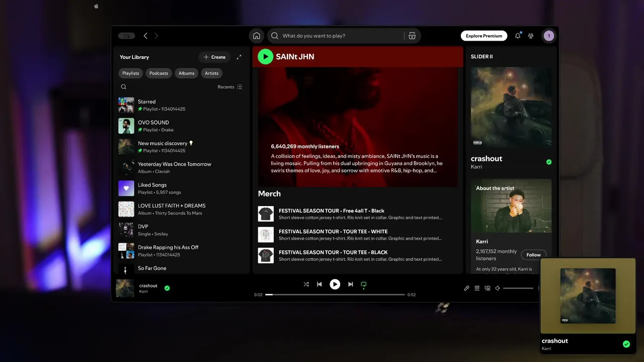Click the Merch section heading
The image size is (644, 362).
pyautogui.click(x=269, y=194)
